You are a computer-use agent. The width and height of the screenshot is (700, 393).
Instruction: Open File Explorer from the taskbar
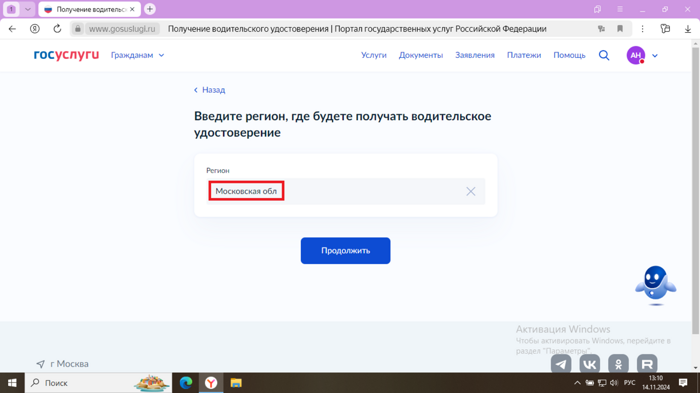[236, 383]
